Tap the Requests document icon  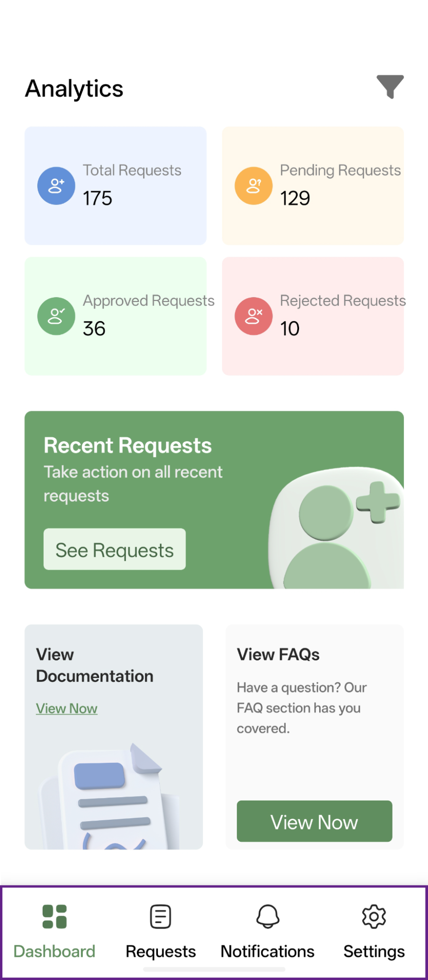pos(160,916)
